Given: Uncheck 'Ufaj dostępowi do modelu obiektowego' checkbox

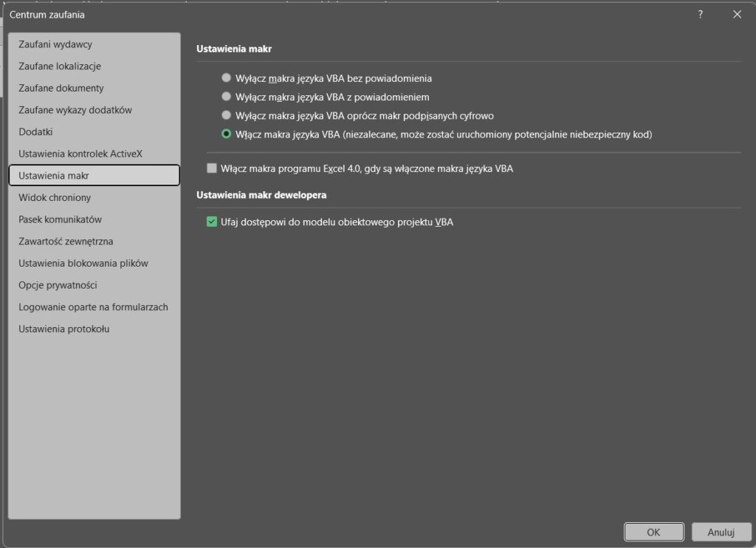Looking at the screenshot, I should tap(213, 222).
